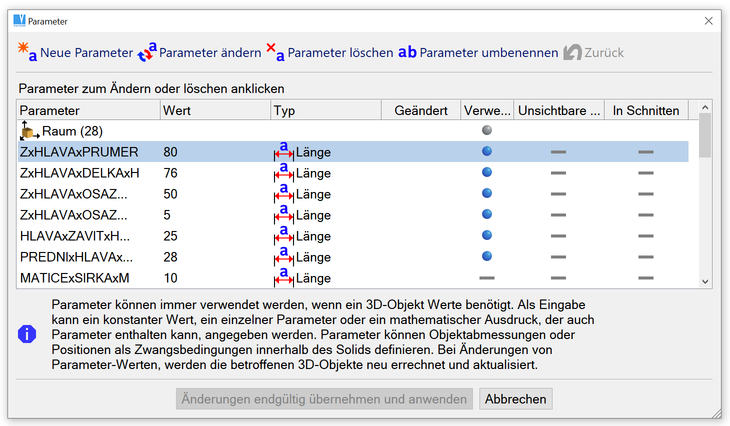The image size is (730, 426).
Task: Click the blue usage dot for ZxHLAVAxDELKAxH
Action: (x=487, y=173)
